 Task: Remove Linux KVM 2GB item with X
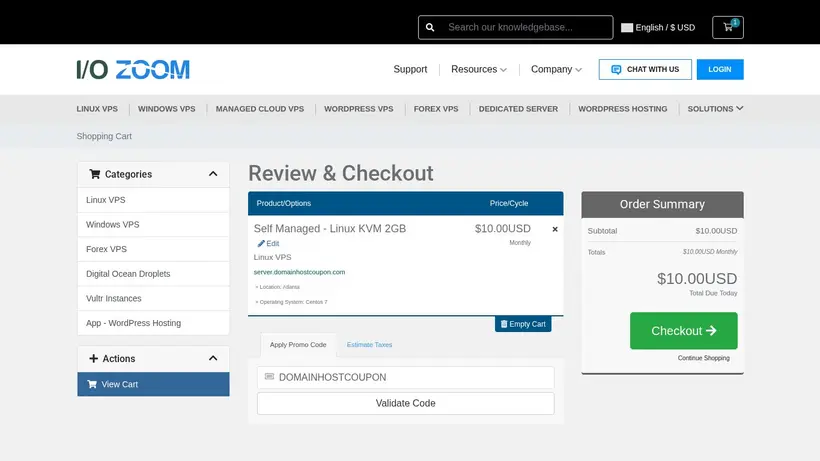555,229
